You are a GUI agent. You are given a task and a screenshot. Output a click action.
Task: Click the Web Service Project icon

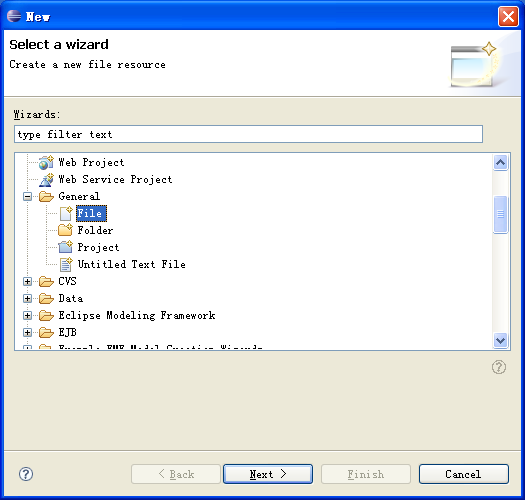(x=46, y=180)
